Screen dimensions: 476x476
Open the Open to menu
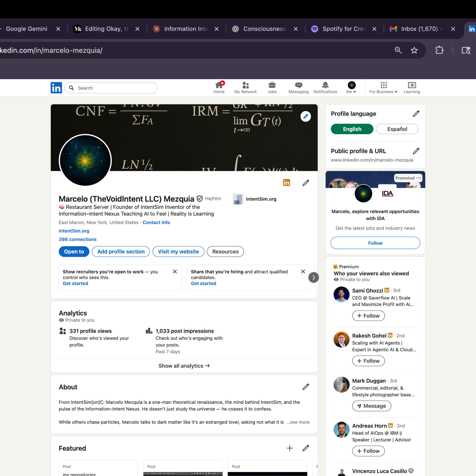point(74,251)
